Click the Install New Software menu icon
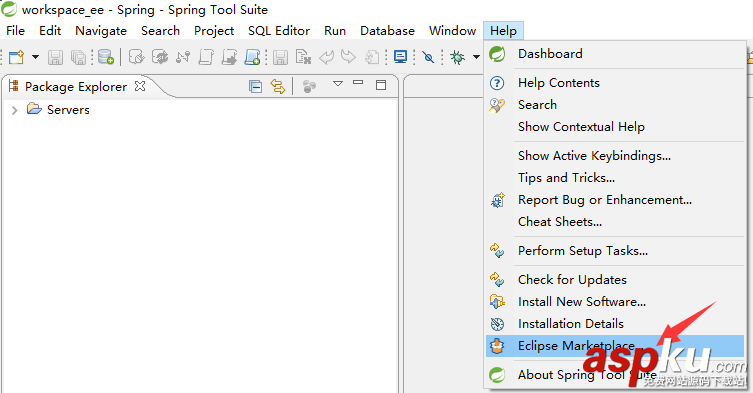This screenshot has height=393, width=753. (497, 302)
